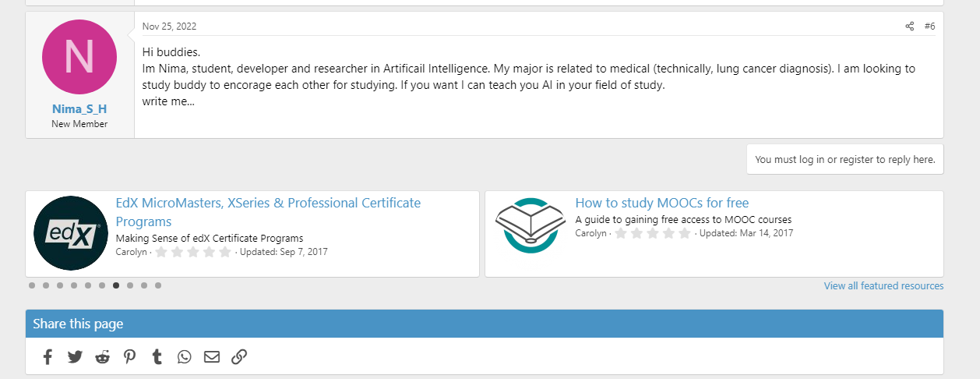Share page via WhatsApp
This screenshot has width=980, height=379.
184,357
